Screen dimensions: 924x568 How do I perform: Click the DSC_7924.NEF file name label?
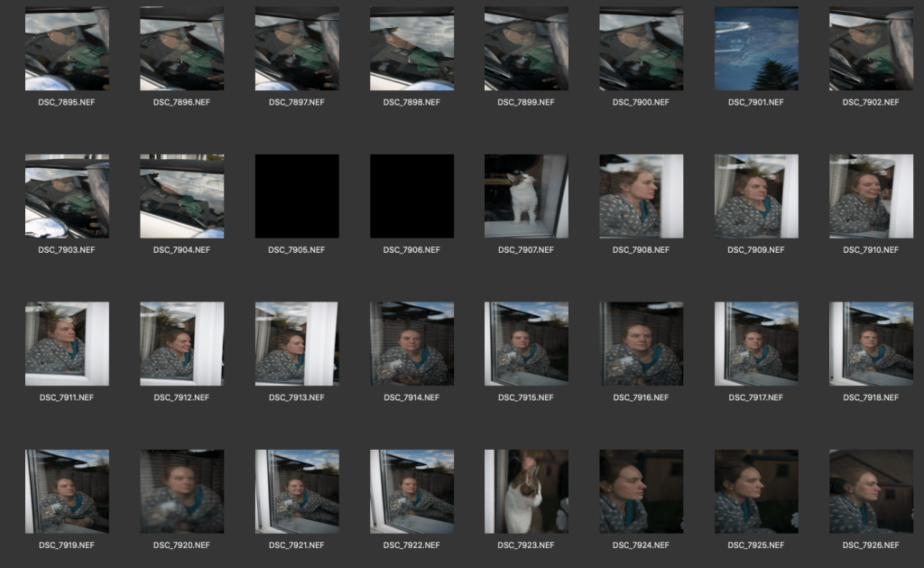(641, 545)
